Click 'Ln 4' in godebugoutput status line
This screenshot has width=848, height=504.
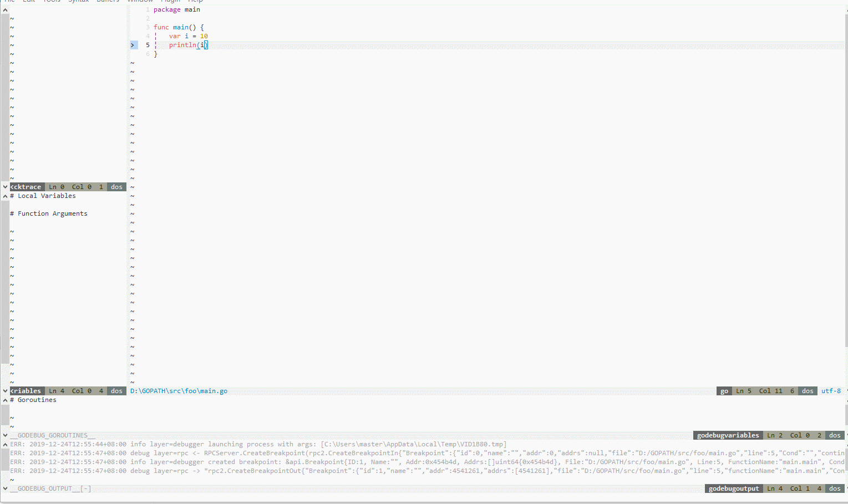pos(775,488)
